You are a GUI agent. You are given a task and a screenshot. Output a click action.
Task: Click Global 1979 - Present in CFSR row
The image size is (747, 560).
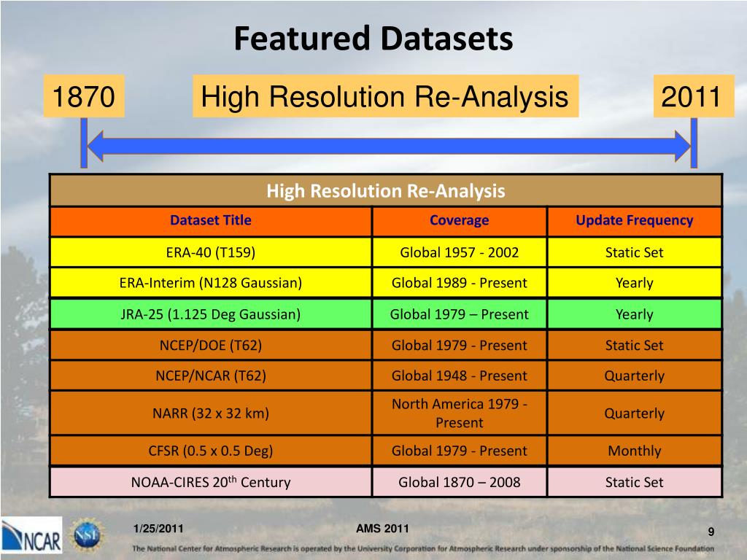pos(460,451)
